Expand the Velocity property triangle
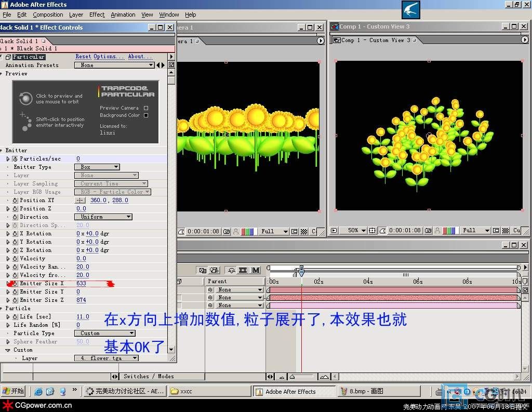Screen dimensions: 532x412 point(8,259)
